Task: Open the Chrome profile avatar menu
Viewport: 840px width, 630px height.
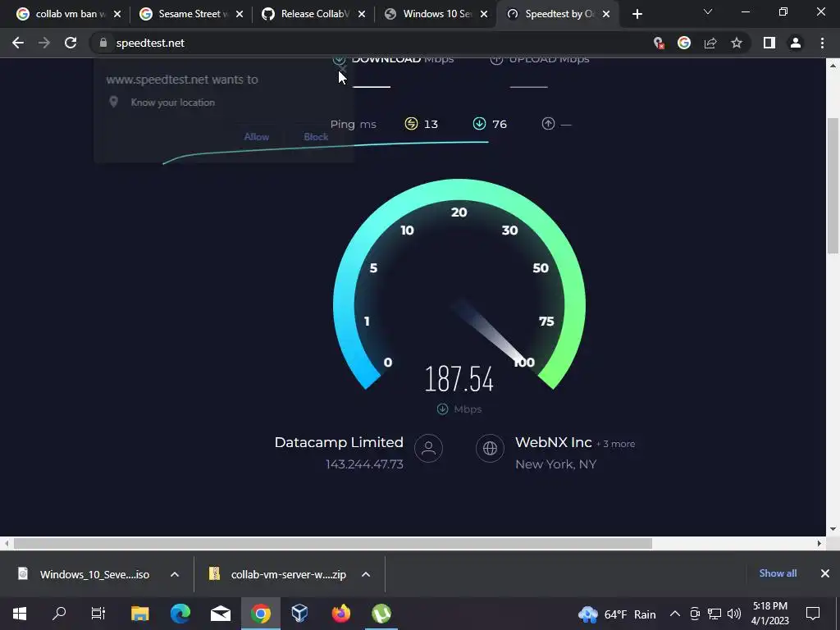Action: pyautogui.click(x=796, y=43)
